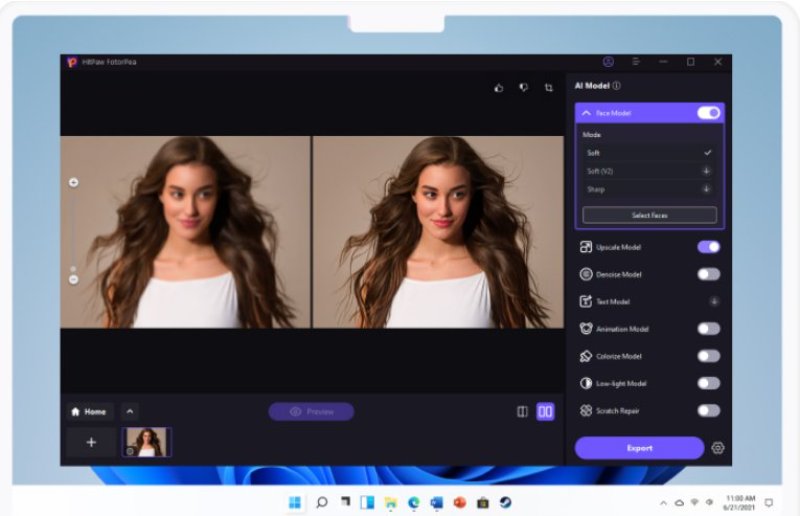Select the Soft mode option
This screenshot has width=800, height=516.
click(x=649, y=153)
